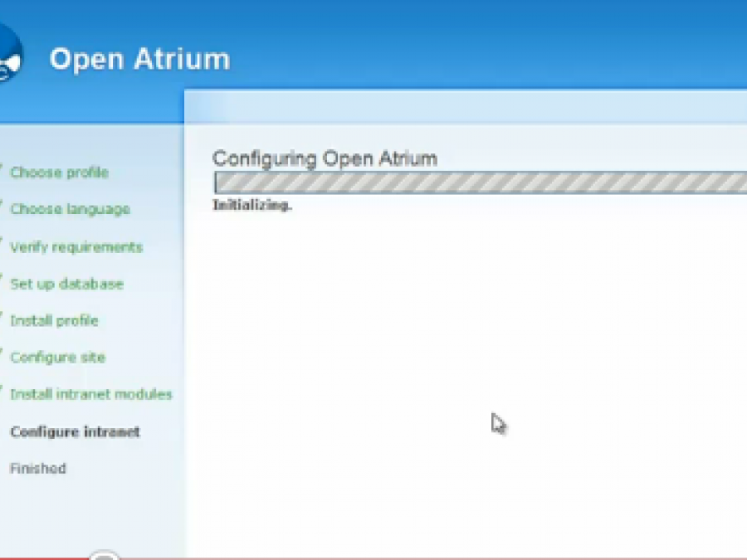Select the Install intranet modules step

point(90,394)
